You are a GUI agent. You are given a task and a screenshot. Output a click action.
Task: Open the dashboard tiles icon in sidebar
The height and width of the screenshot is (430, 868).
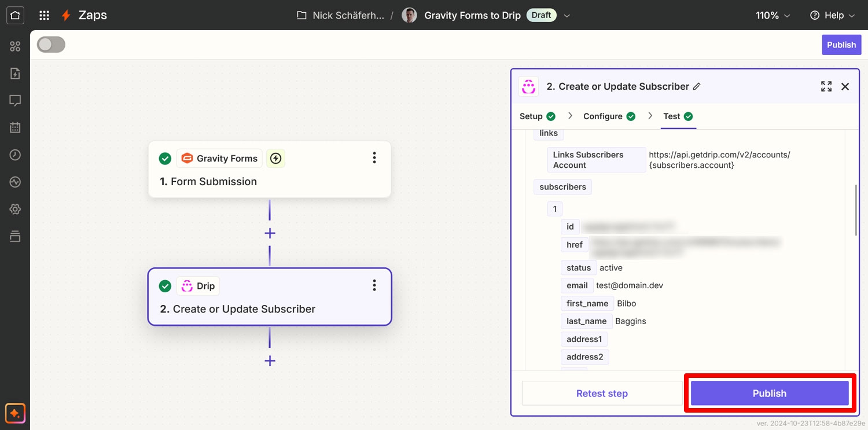click(15, 47)
